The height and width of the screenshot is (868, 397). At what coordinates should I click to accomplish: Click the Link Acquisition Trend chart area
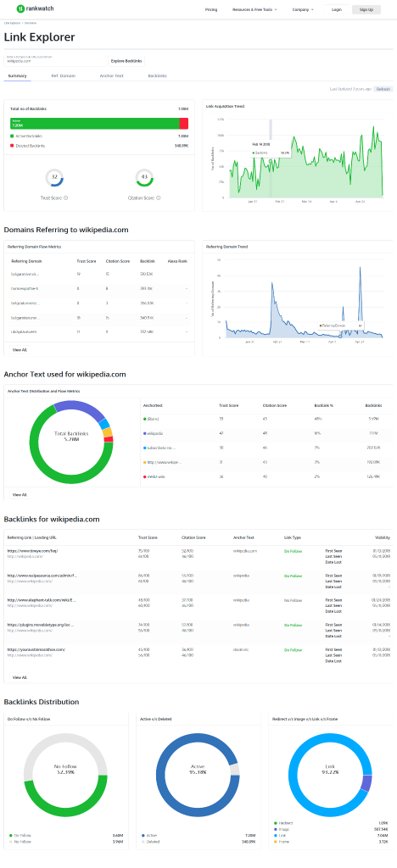pyautogui.click(x=304, y=158)
